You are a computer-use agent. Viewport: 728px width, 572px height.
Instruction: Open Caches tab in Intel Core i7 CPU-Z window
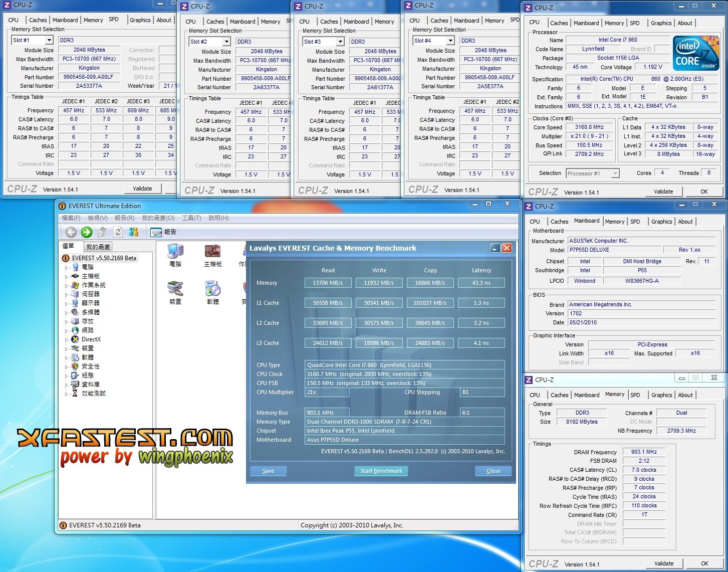click(x=559, y=23)
